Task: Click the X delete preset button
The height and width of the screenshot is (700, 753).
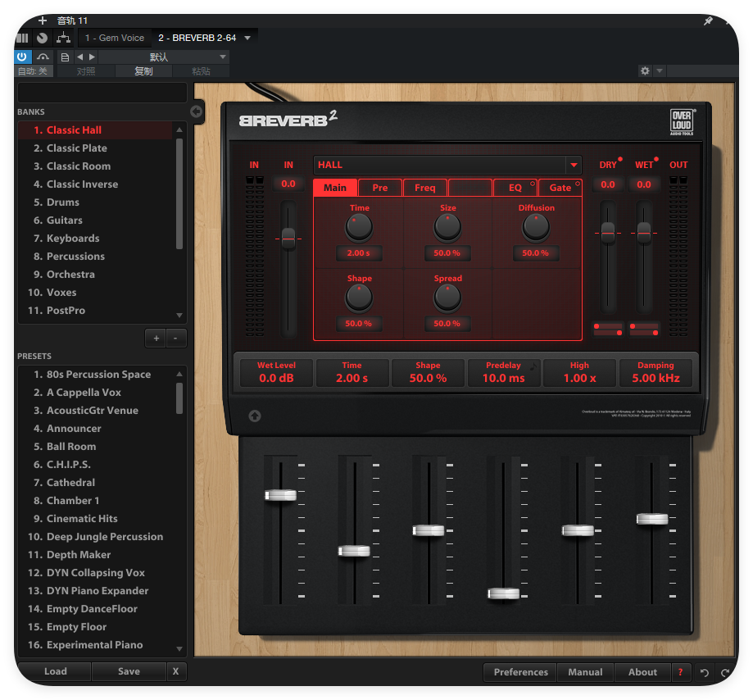Action: coord(176,671)
